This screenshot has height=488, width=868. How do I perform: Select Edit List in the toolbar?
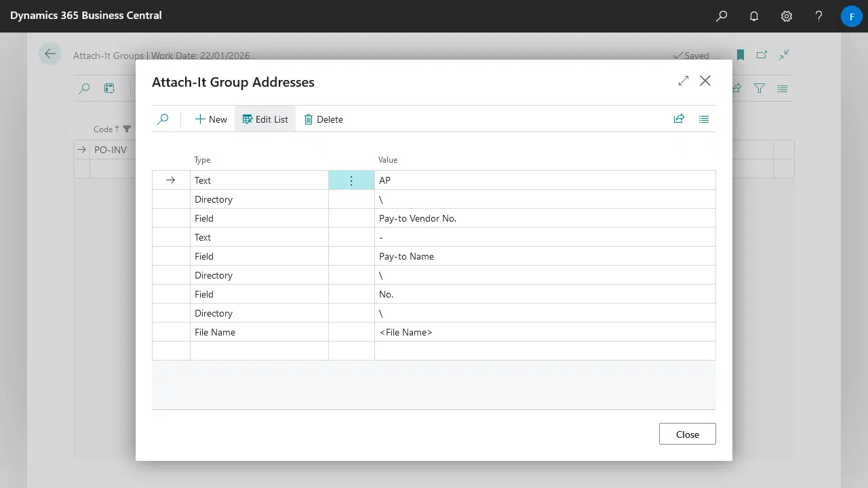[265, 119]
